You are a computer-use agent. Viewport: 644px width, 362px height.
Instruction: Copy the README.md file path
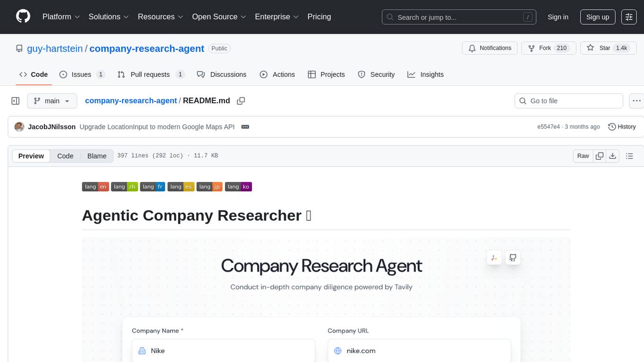coord(241,101)
